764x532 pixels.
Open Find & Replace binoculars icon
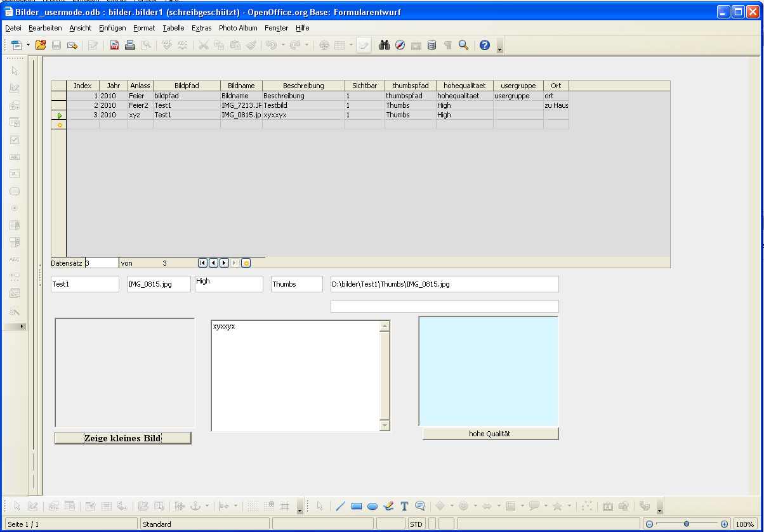[x=384, y=45]
